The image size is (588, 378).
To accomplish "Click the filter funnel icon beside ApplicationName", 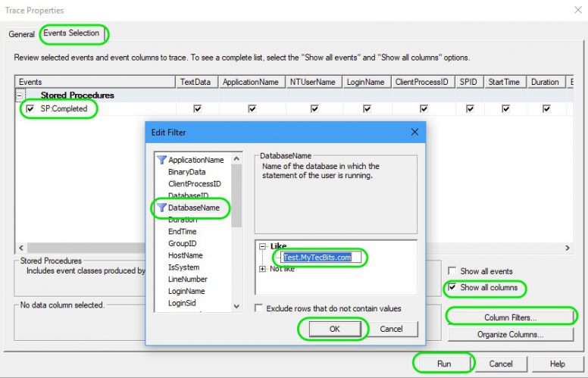I will pos(161,160).
